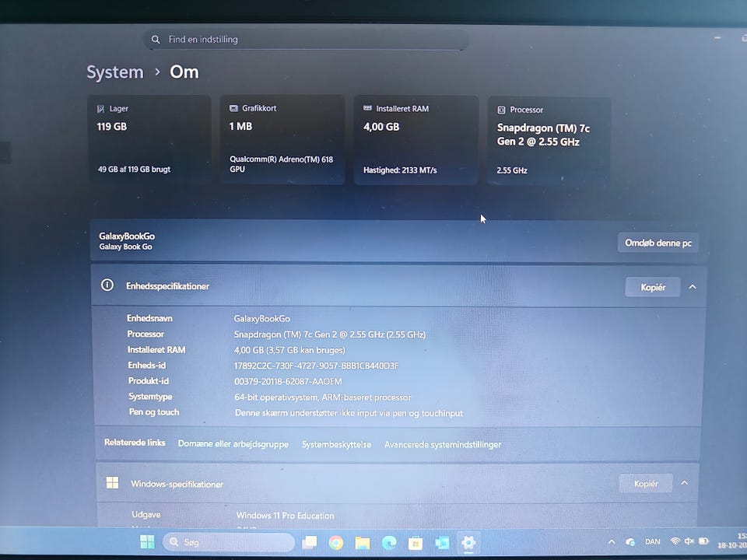Open Task View on taskbar
Image resolution: width=747 pixels, height=560 pixels.
pos(310,542)
